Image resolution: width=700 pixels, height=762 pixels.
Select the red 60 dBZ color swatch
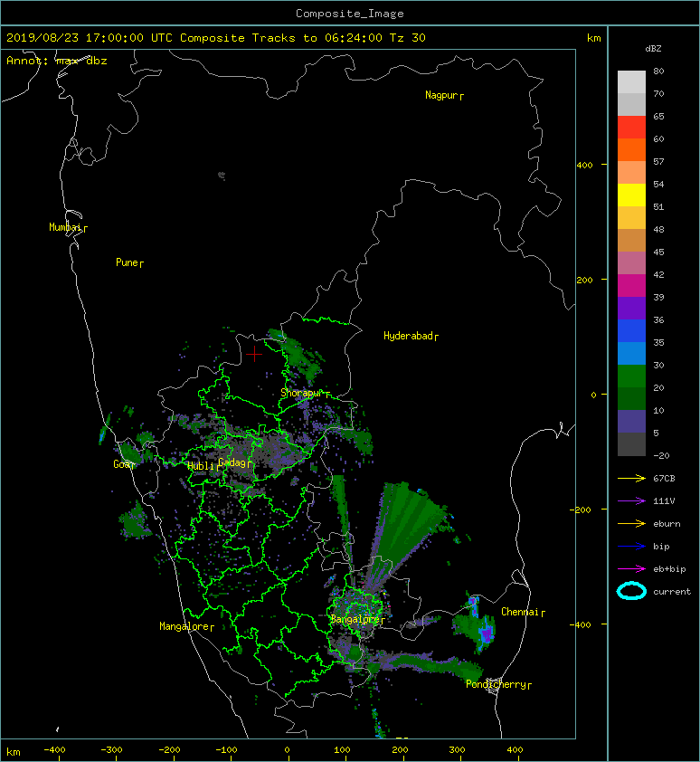point(631,127)
